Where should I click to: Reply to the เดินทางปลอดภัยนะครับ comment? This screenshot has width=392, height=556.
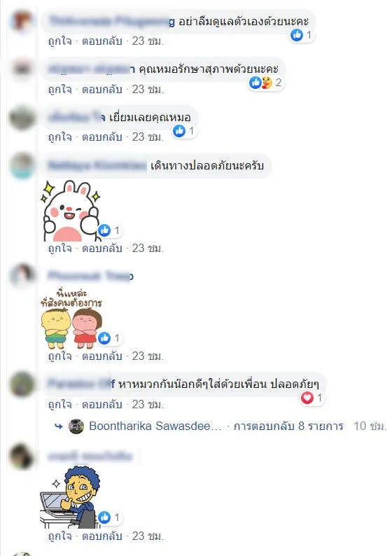point(102,248)
